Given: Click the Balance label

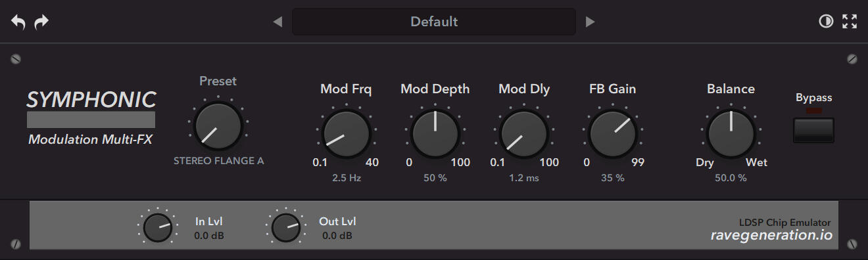Looking at the screenshot, I should [731, 89].
